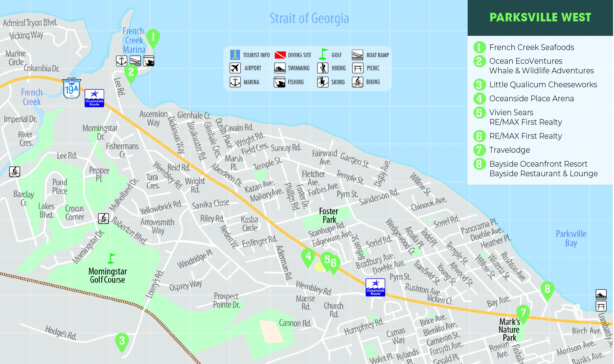Screen dimensions: 614x364
Task: Click the anchor icon at French Creek Marina
Action: 121,61
